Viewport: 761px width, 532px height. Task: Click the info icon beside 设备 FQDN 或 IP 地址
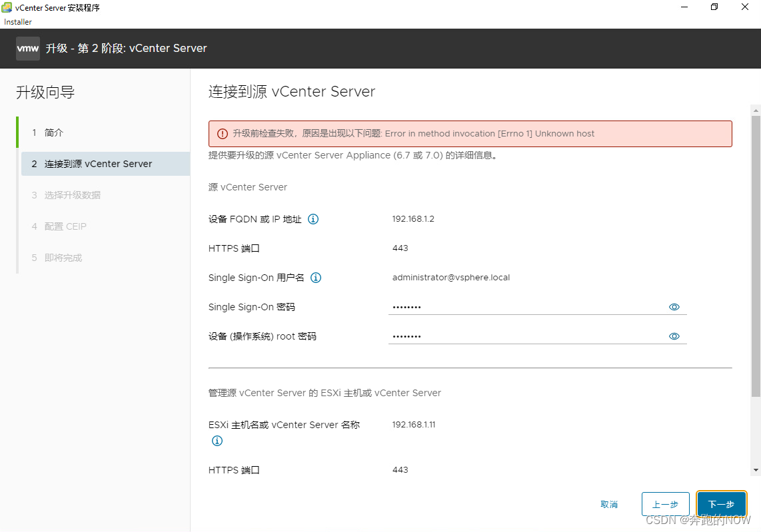(x=313, y=219)
